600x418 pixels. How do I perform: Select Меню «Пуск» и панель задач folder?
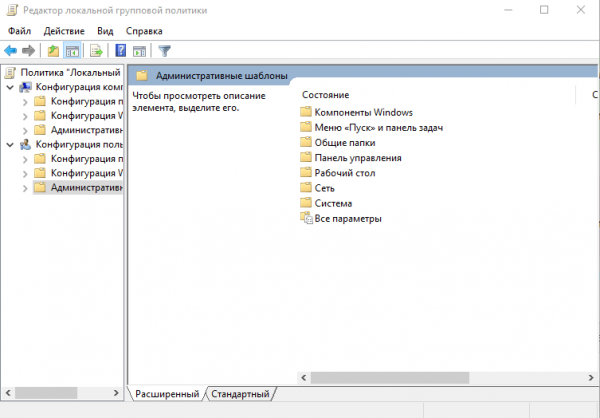378,127
